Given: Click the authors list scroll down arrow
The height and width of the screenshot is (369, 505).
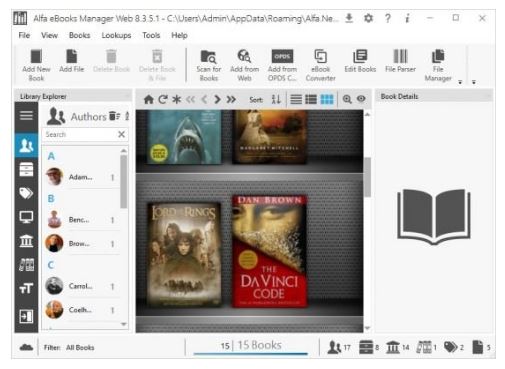Looking at the screenshot, I should pyautogui.click(x=124, y=324).
